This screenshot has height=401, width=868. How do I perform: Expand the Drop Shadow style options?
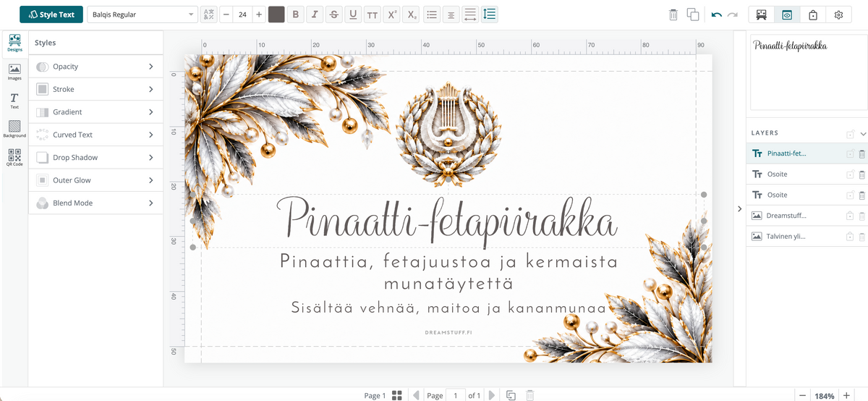click(95, 157)
